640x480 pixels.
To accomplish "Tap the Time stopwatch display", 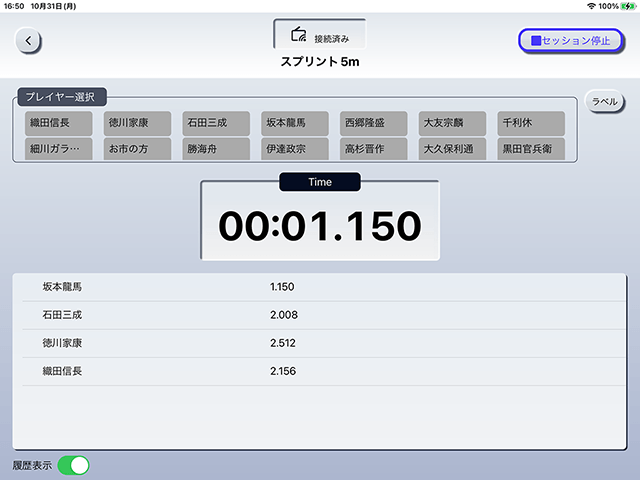I will click(x=320, y=220).
